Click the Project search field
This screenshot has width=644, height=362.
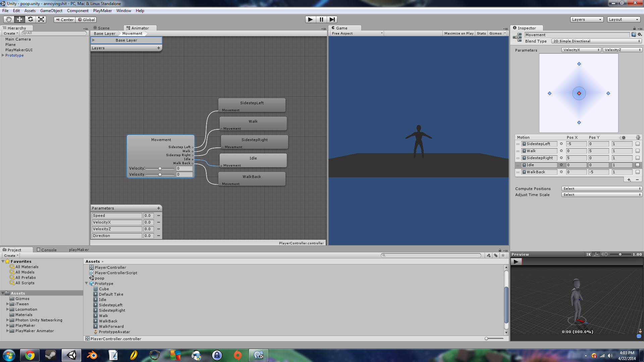coord(431,255)
